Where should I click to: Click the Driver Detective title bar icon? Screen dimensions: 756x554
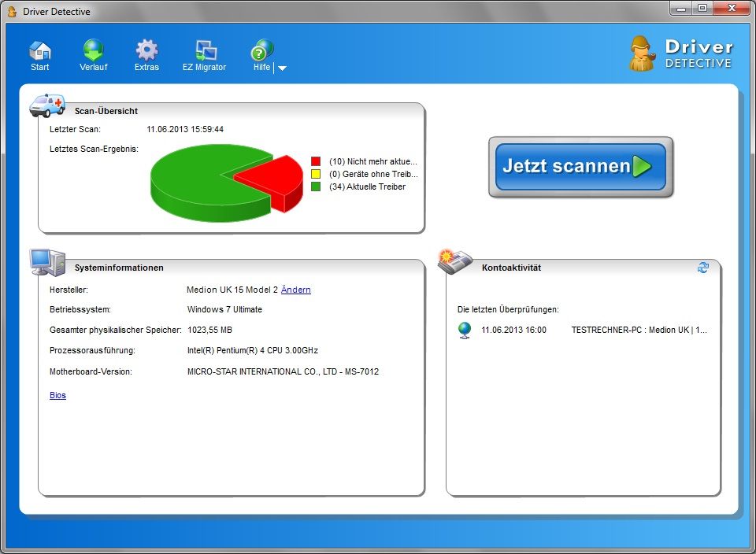[x=12, y=11]
